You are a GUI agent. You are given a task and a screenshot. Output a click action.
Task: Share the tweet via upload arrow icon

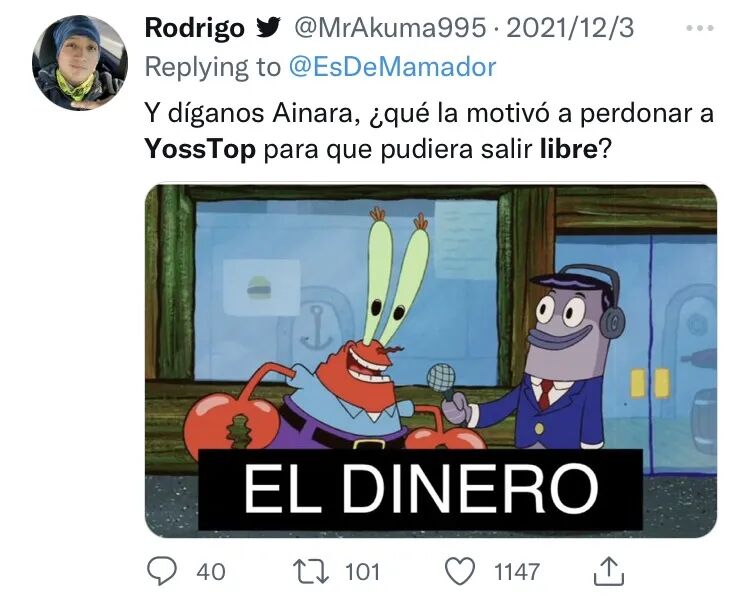pos(609,571)
